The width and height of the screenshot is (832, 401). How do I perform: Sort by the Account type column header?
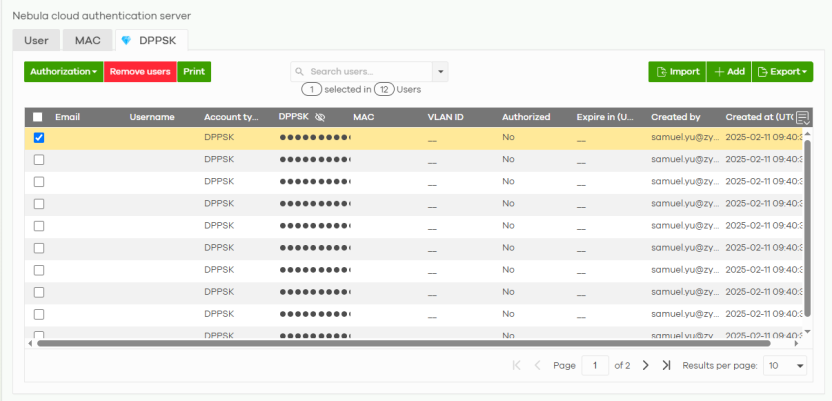pos(231,117)
